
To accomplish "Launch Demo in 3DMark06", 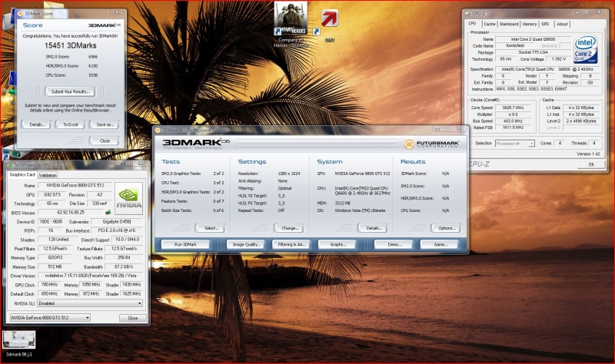I will [394, 244].
